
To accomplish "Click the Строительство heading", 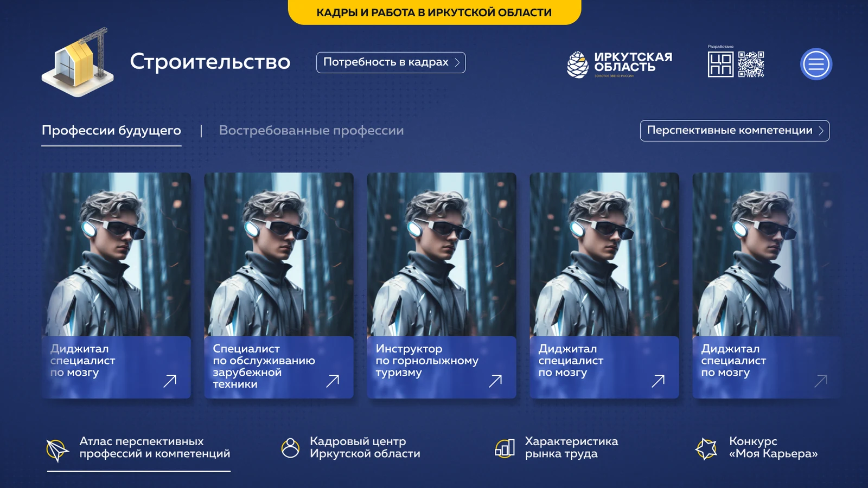I will [x=210, y=62].
